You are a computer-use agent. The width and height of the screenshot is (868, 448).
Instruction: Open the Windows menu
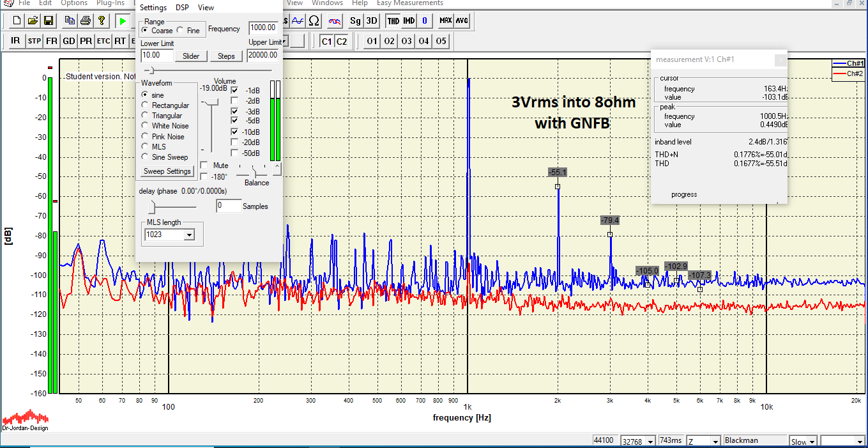tap(328, 3)
